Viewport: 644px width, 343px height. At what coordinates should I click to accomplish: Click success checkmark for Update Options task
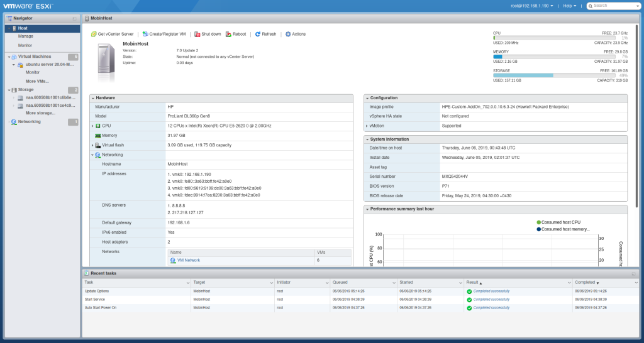[x=469, y=291]
